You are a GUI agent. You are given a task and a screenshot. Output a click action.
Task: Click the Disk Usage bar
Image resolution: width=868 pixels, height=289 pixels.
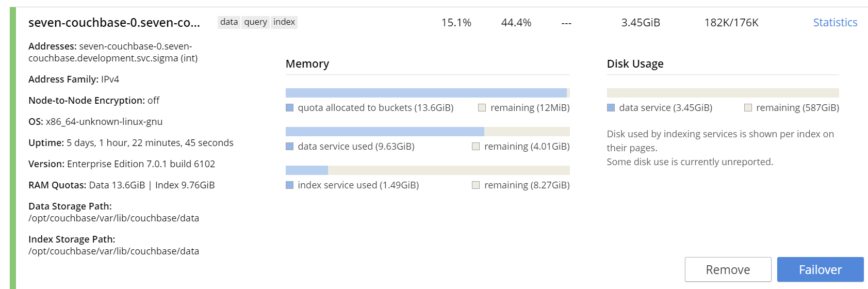(723, 93)
